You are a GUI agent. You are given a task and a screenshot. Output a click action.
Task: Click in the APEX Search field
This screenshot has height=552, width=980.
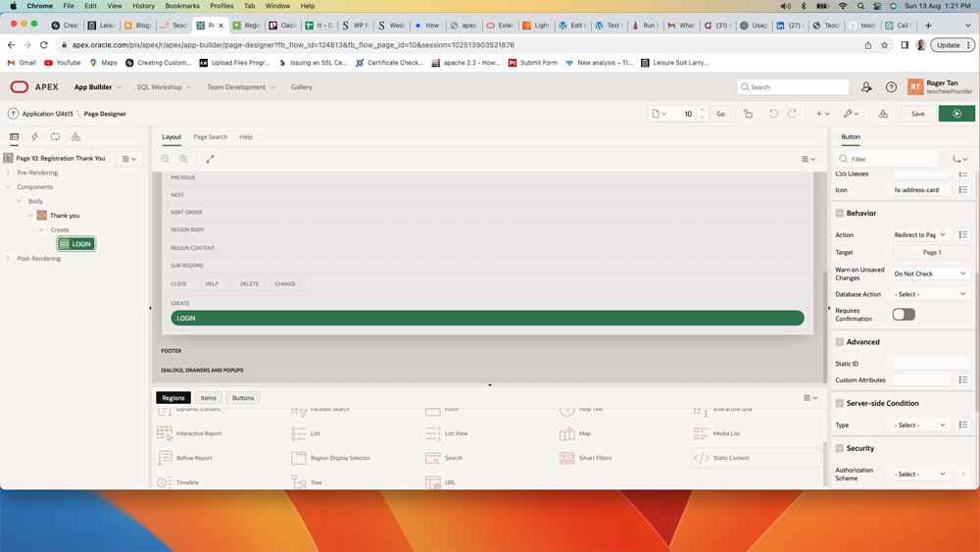(793, 87)
